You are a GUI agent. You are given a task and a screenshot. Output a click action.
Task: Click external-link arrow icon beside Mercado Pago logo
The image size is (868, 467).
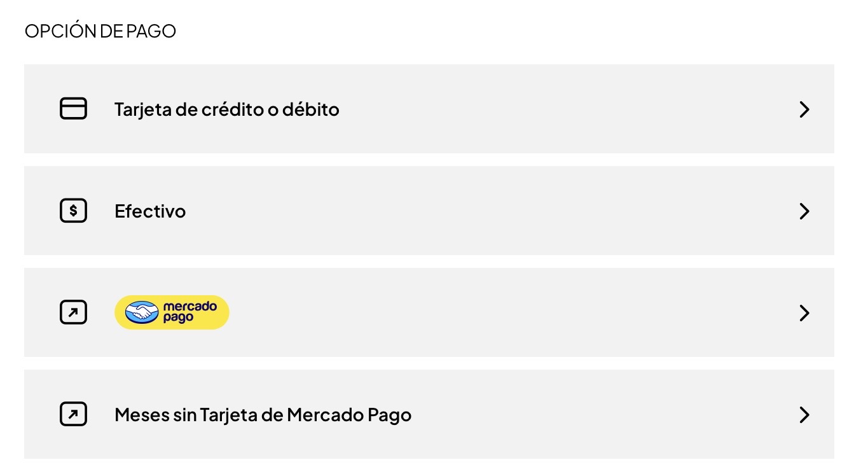click(x=73, y=312)
